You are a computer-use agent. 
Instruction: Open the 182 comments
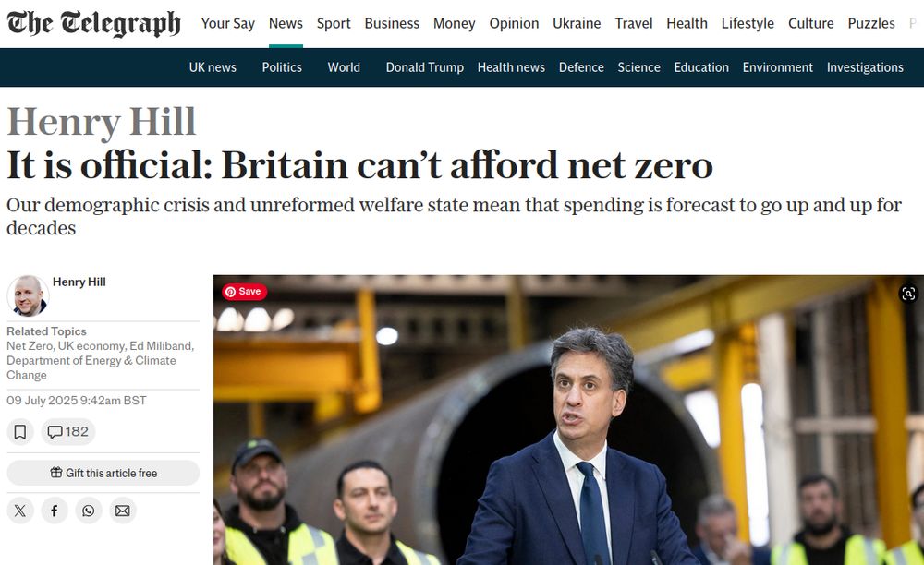coord(68,432)
